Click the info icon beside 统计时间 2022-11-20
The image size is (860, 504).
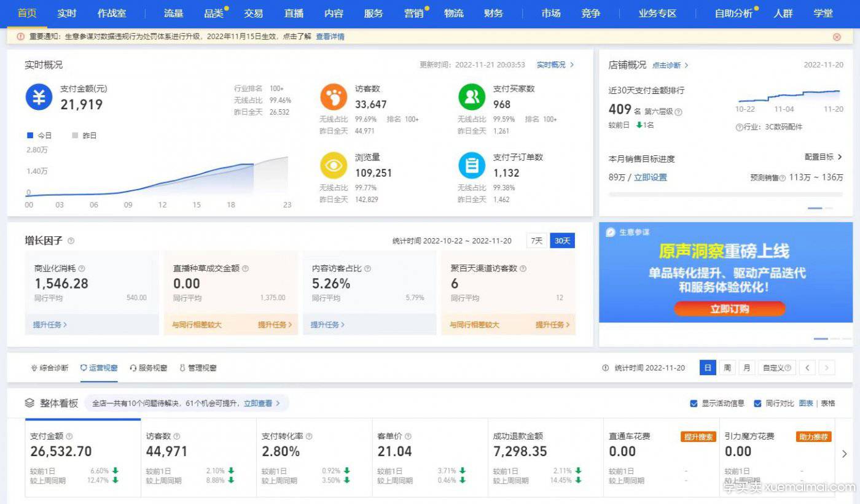pos(606,368)
